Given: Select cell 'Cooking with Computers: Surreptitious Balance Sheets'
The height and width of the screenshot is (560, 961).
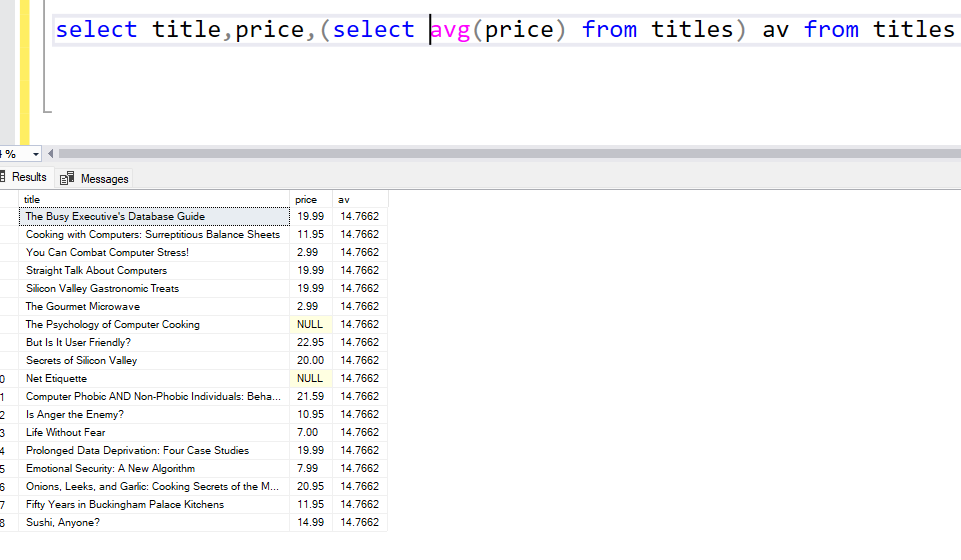Looking at the screenshot, I should (x=154, y=235).
